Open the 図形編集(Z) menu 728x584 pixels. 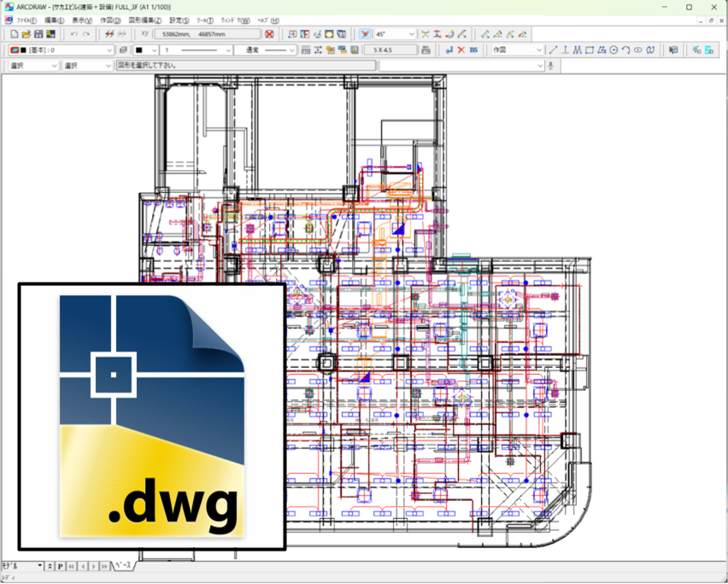pos(145,20)
